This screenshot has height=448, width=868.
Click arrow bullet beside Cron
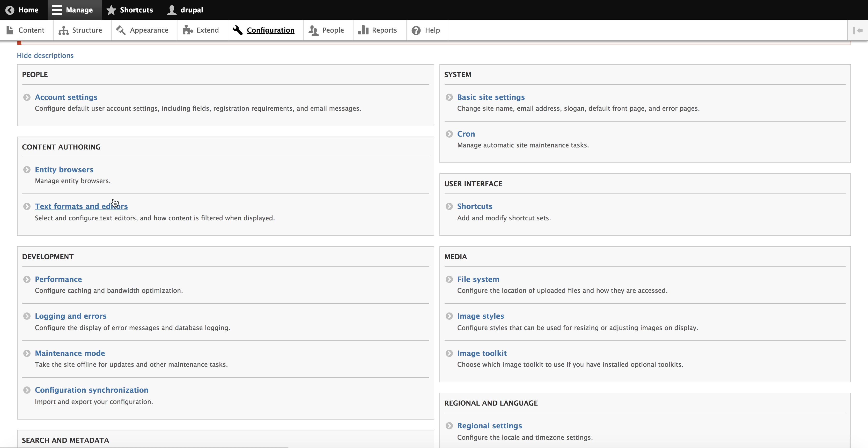click(449, 134)
